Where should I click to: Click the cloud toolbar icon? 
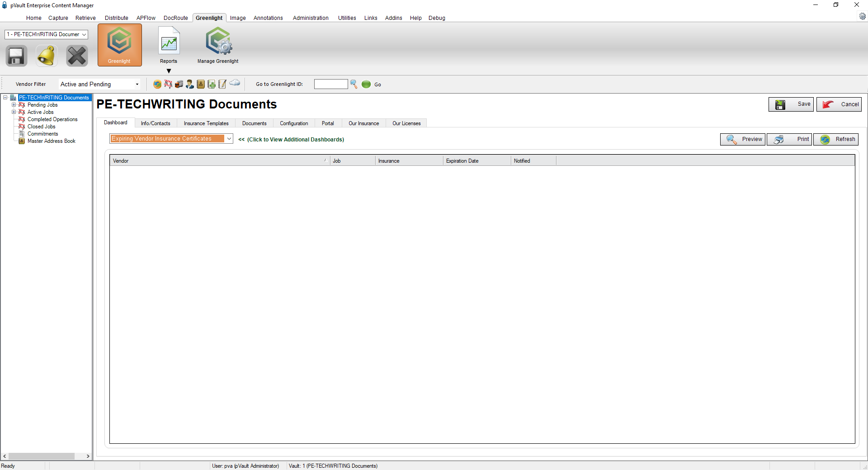235,83
